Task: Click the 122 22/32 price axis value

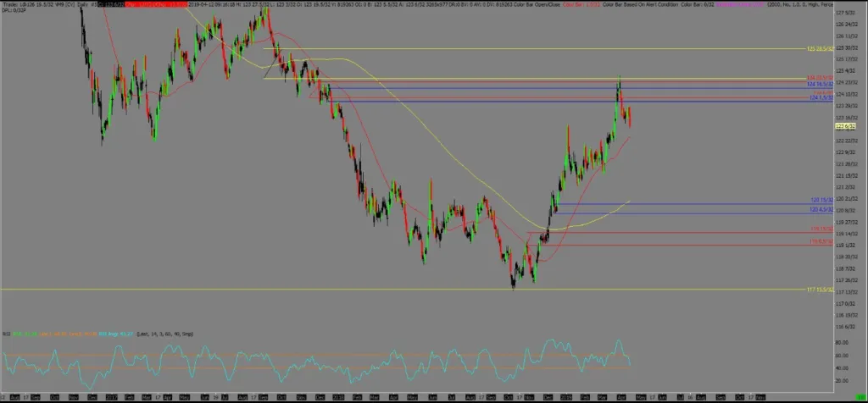Action: coord(847,141)
